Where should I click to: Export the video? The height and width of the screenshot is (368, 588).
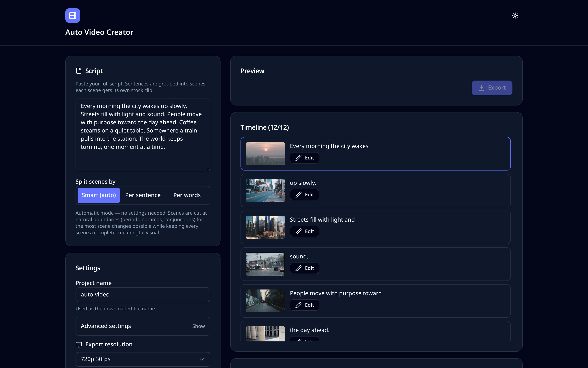click(x=492, y=88)
